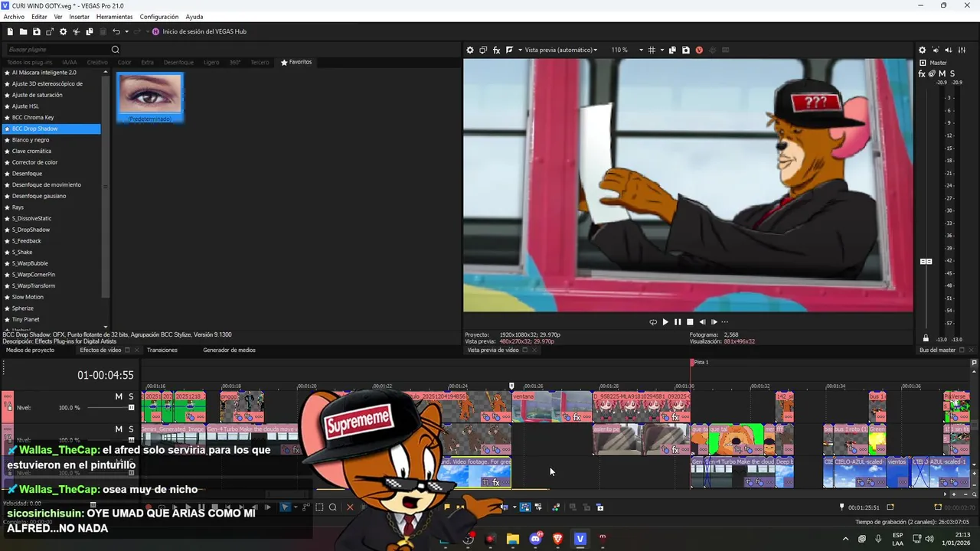Pause the preview playback

(x=678, y=322)
